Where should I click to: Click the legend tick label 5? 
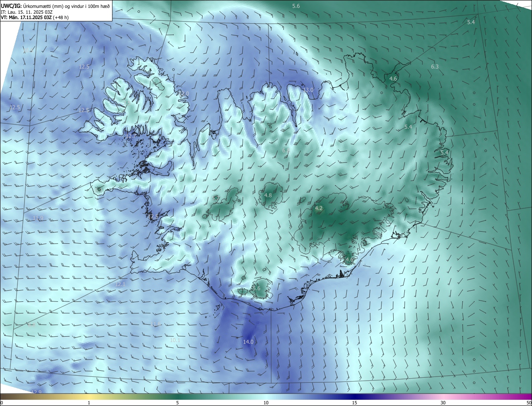click(x=177, y=403)
